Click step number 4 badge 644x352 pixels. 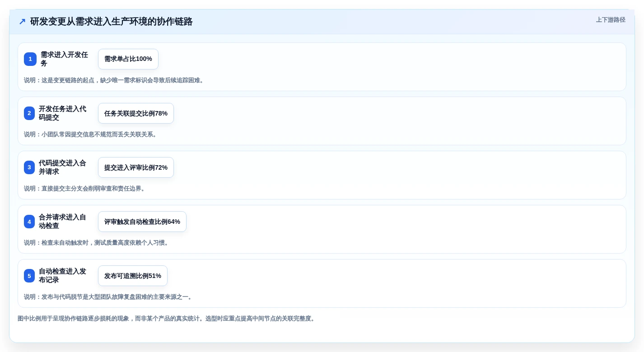[x=29, y=222]
